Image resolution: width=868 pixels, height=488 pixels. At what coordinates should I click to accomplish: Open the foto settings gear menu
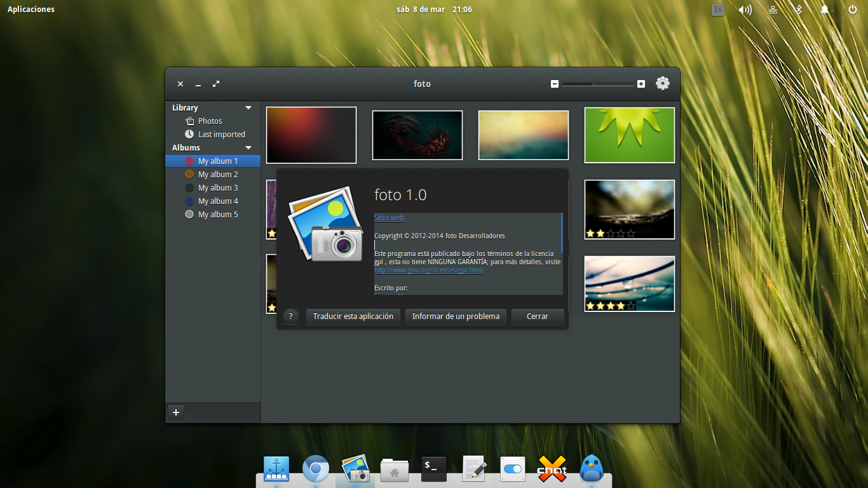coord(663,83)
